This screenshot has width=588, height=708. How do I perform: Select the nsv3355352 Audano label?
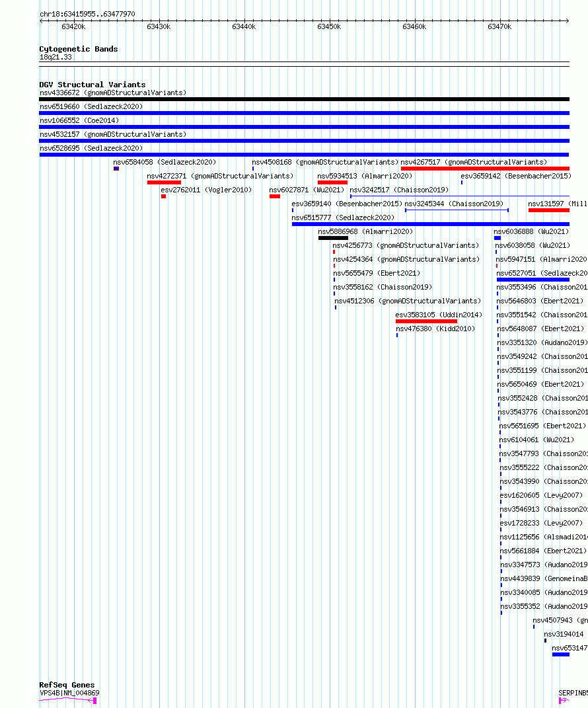(544, 606)
